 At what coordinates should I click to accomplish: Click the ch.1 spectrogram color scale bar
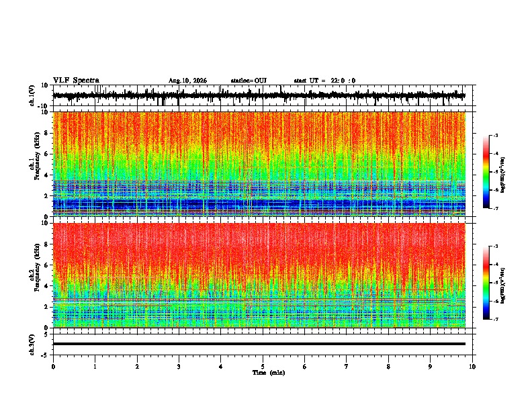click(486, 172)
